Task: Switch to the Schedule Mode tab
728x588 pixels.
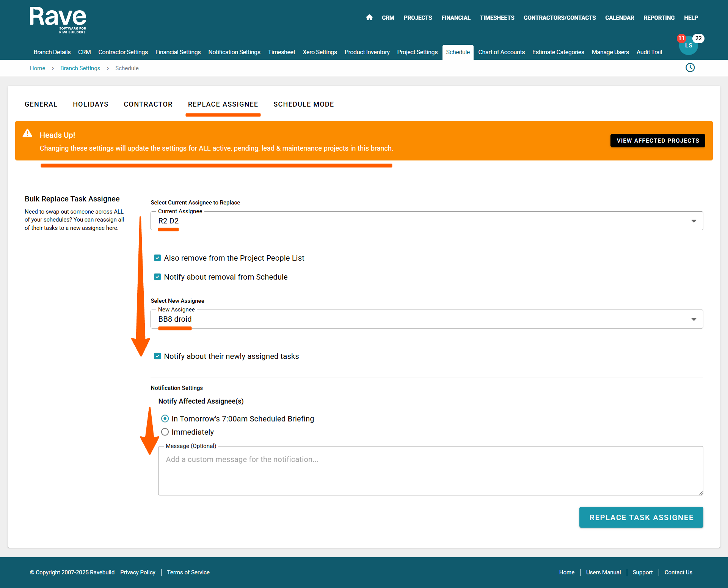Action: tap(303, 104)
